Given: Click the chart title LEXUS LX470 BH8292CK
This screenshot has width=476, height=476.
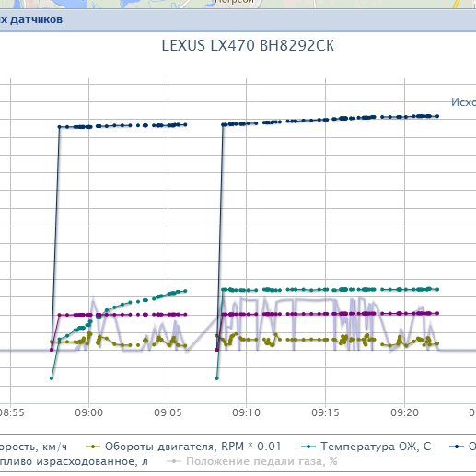Looking at the screenshot, I should (248, 46).
